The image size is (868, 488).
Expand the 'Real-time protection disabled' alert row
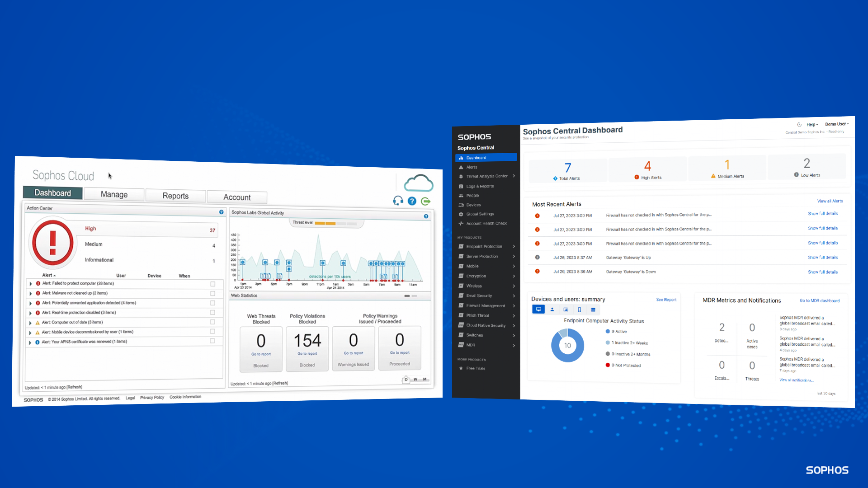(x=31, y=313)
